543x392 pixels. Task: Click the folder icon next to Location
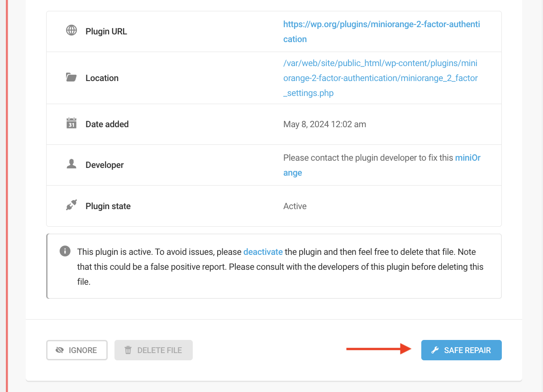[71, 77]
